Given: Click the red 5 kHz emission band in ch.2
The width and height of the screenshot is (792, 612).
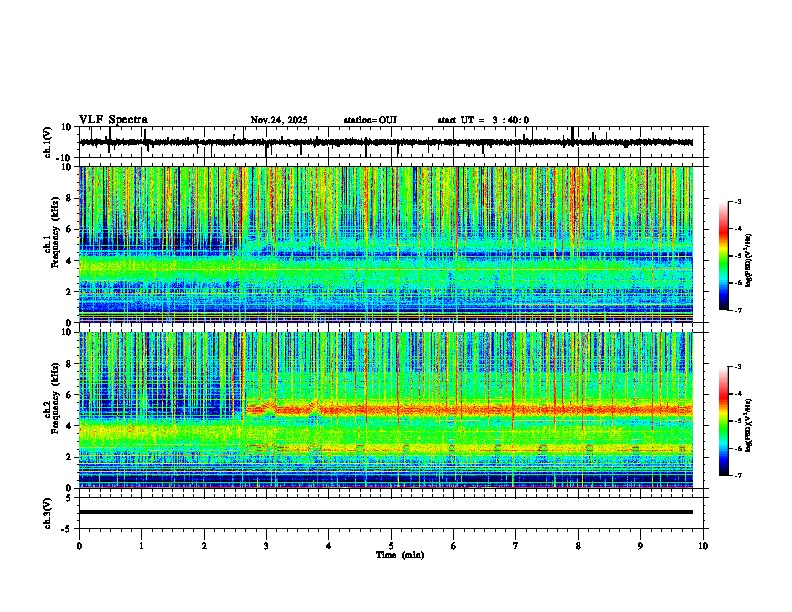Looking at the screenshot, I should [469, 410].
